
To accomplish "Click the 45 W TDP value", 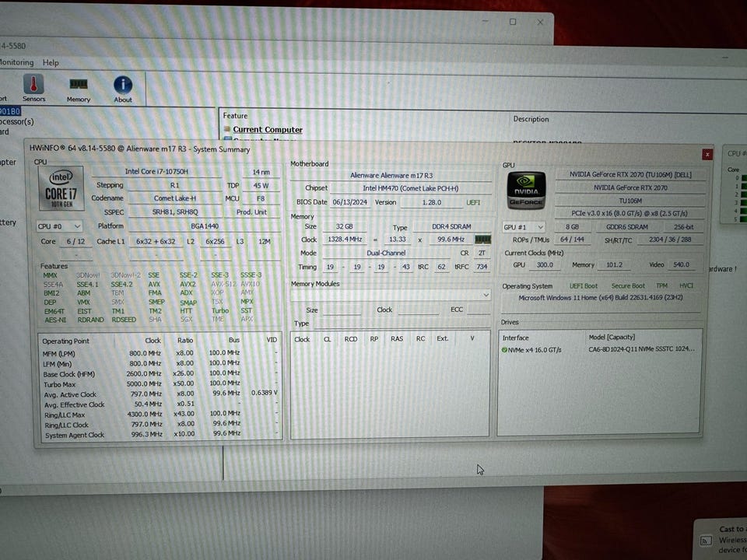I will click(261, 186).
